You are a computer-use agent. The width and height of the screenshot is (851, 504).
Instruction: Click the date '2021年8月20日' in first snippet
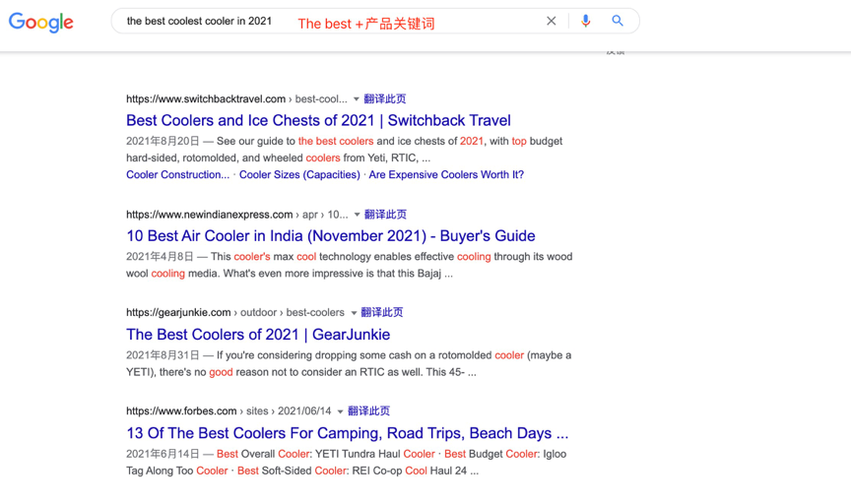163,141
